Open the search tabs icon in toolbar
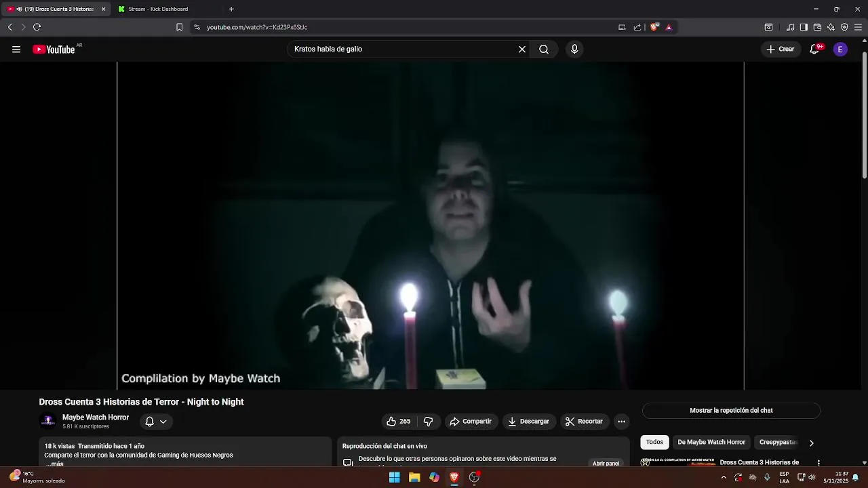Screen dimensions: 868x488 click(768, 27)
